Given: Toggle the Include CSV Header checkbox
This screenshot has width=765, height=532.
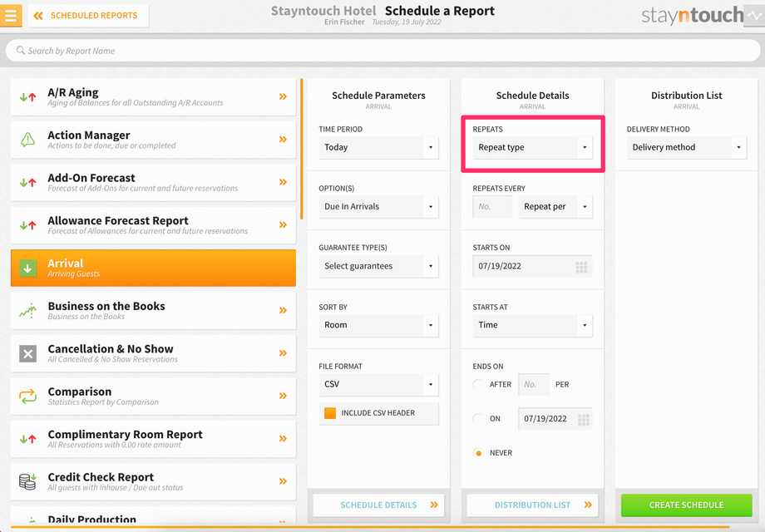Looking at the screenshot, I should (x=330, y=413).
